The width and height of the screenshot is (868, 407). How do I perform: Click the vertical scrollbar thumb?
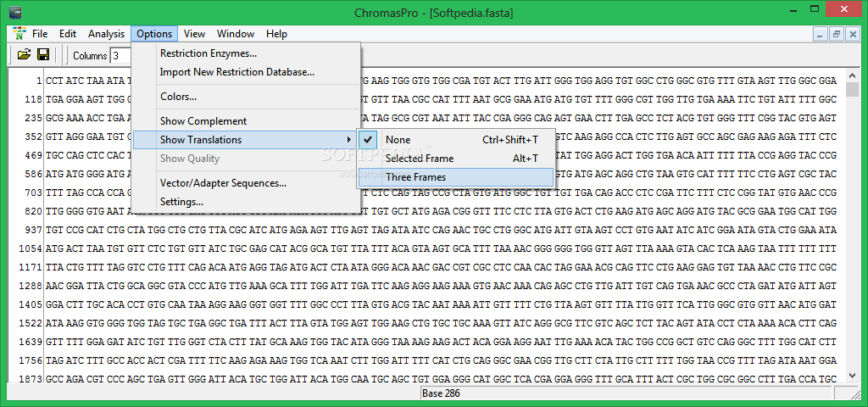coord(853,89)
